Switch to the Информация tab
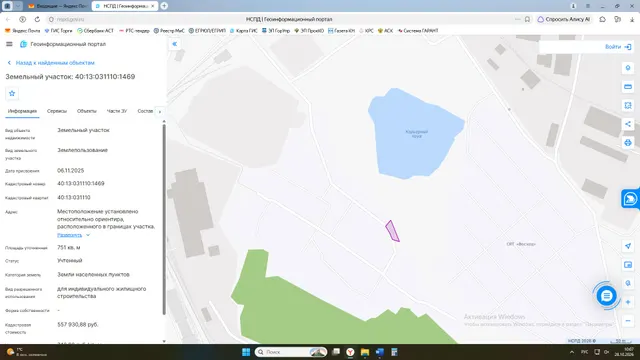This screenshot has height=360, width=640. tap(22, 111)
